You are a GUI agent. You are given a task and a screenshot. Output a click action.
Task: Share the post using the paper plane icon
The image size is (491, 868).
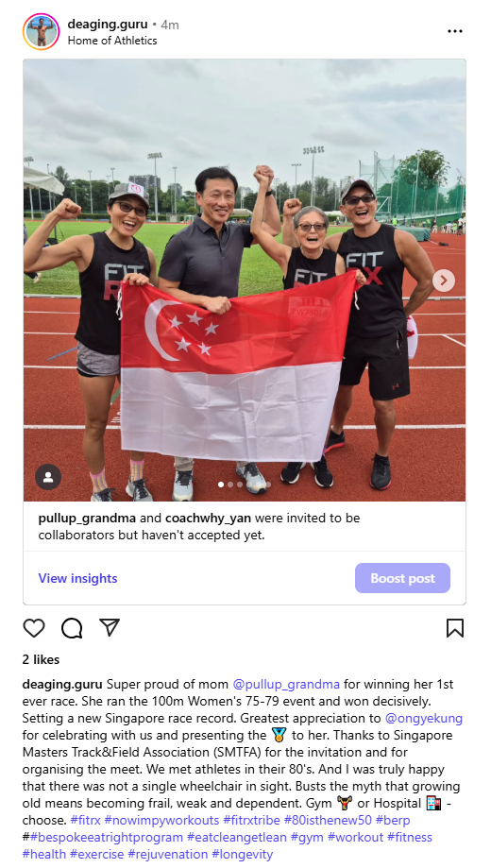click(110, 627)
